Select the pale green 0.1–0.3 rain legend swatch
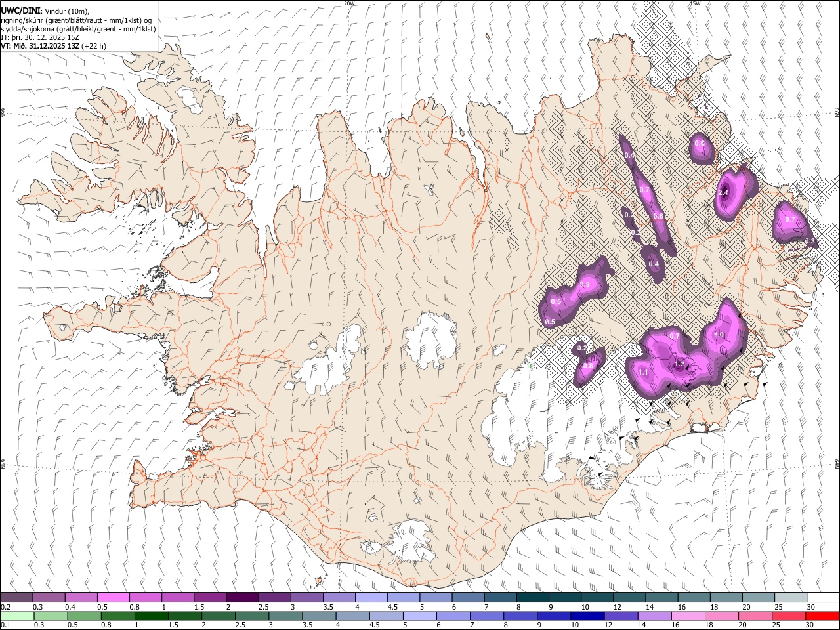 pos(17,616)
